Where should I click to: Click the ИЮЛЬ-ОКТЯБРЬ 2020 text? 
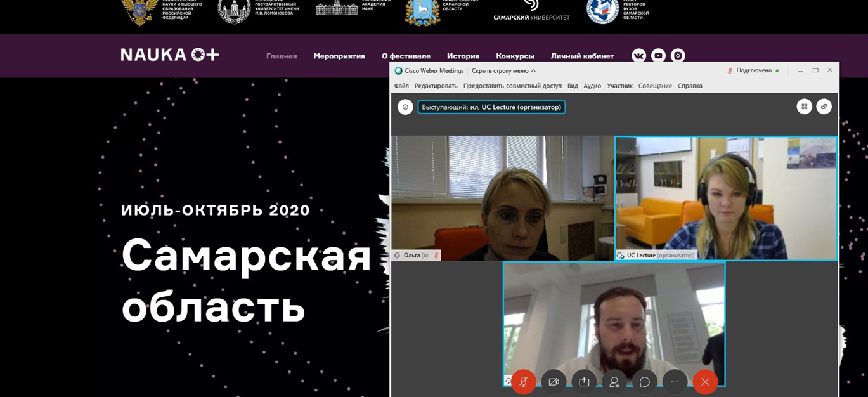click(216, 211)
